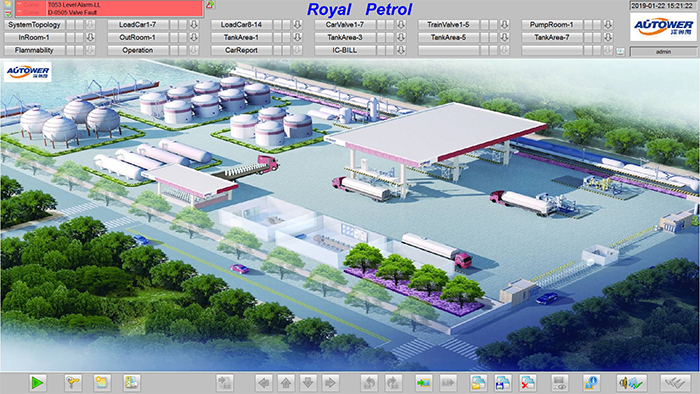Viewport: 700px width, 394px height.
Task: Expand the LoadCar1-7 down-arrow dropdown
Action: [x=194, y=25]
